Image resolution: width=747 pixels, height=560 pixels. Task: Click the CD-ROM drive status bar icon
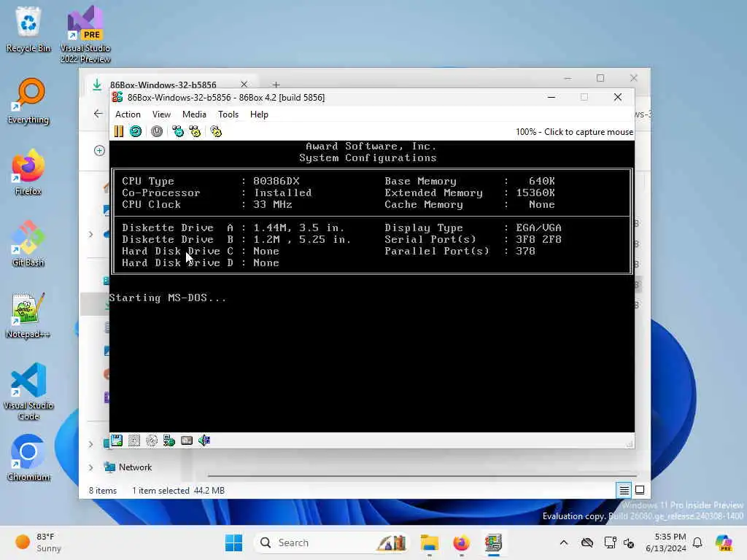(152, 440)
